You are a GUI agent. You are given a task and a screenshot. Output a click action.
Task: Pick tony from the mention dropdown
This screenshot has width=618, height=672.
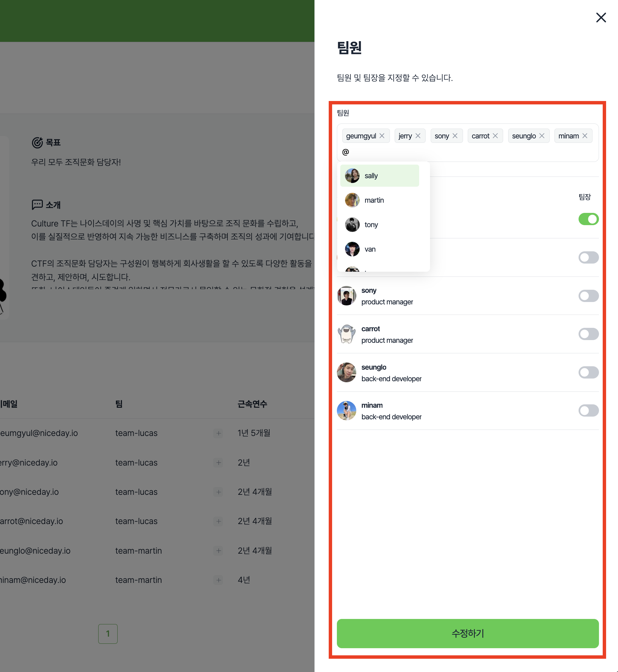(380, 224)
